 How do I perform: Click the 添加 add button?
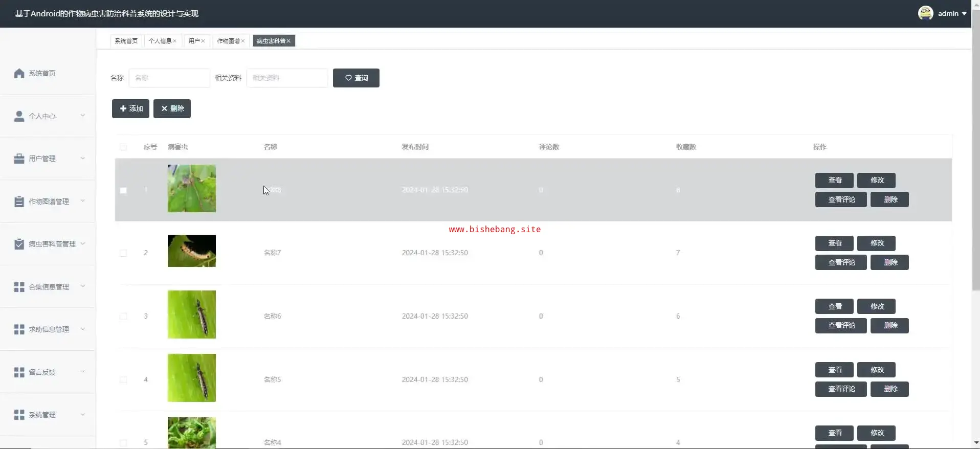pos(130,108)
